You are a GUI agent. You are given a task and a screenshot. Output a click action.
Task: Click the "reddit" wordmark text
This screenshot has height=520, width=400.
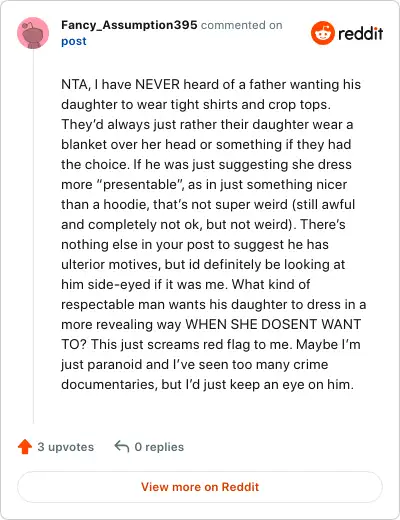[360, 33]
